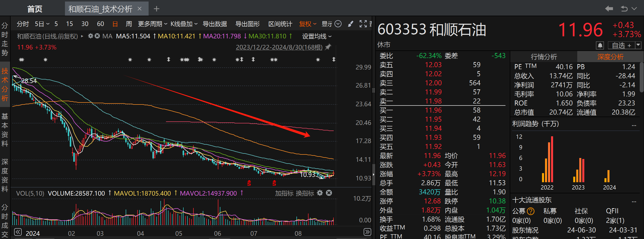Open the K线叠加 dropdown
Screen dimensions: 644x239
pos(184,24)
